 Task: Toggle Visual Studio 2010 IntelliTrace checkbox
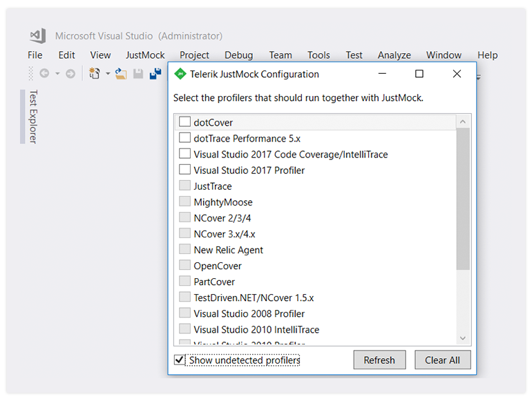(184, 329)
